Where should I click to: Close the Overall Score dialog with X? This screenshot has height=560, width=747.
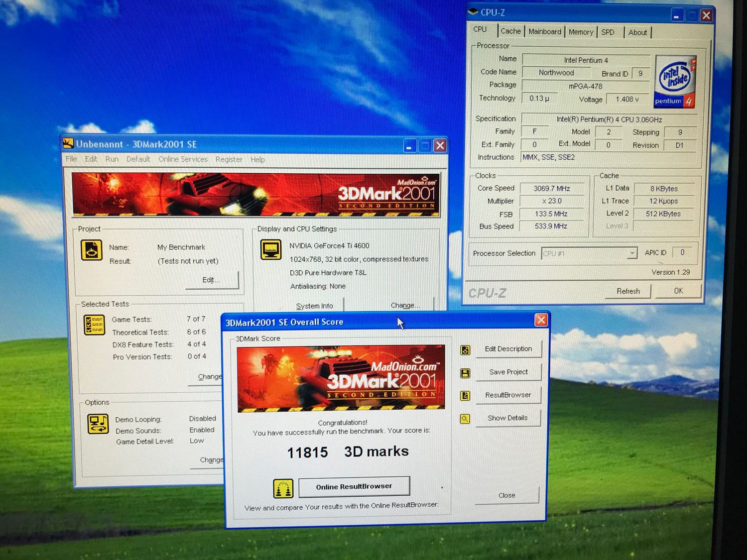pos(541,320)
